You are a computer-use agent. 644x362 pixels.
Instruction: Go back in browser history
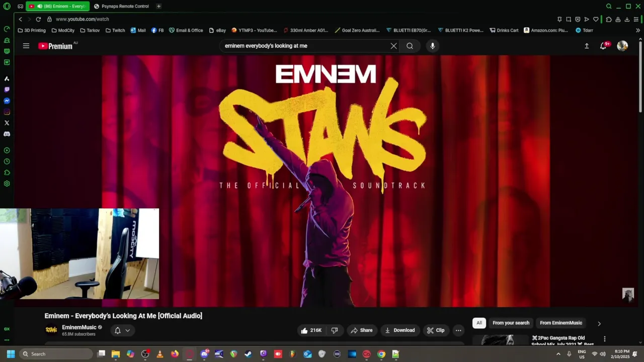point(20,19)
